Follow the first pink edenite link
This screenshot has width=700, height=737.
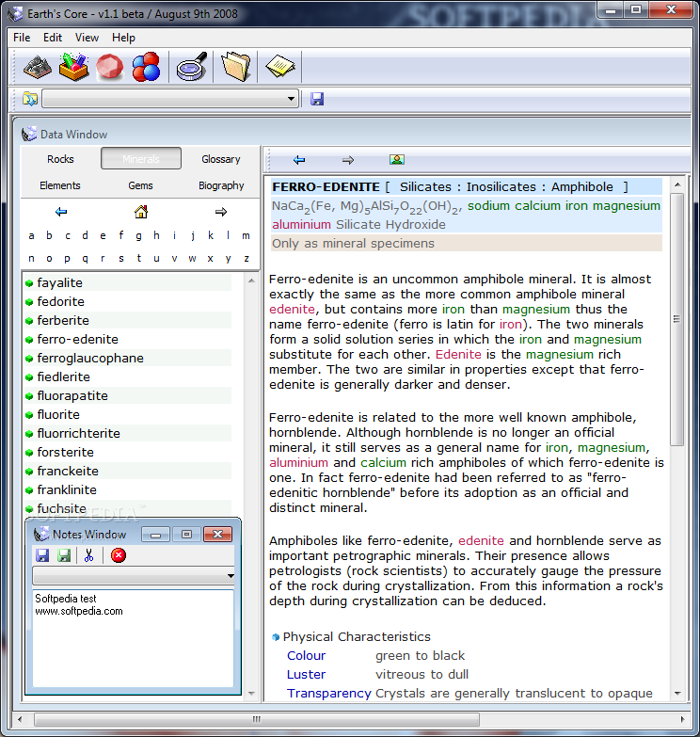[292, 310]
